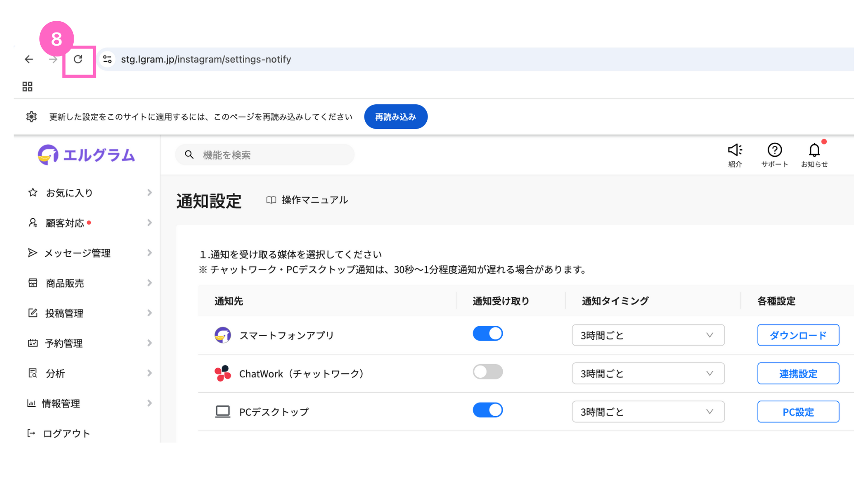Click the chart icon beside 情報管理
This screenshot has width=868, height=488.
(x=31, y=403)
